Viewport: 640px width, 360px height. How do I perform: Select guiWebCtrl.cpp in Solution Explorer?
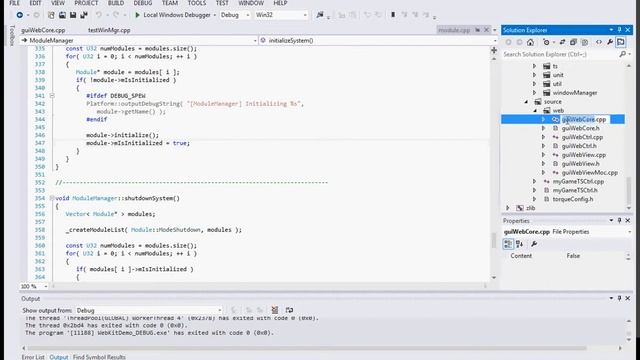point(582,138)
